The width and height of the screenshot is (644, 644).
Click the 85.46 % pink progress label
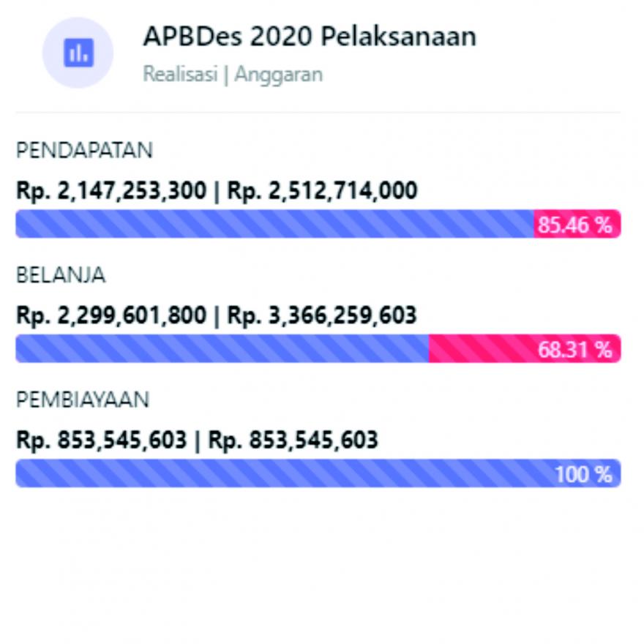(x=575, y=225)
